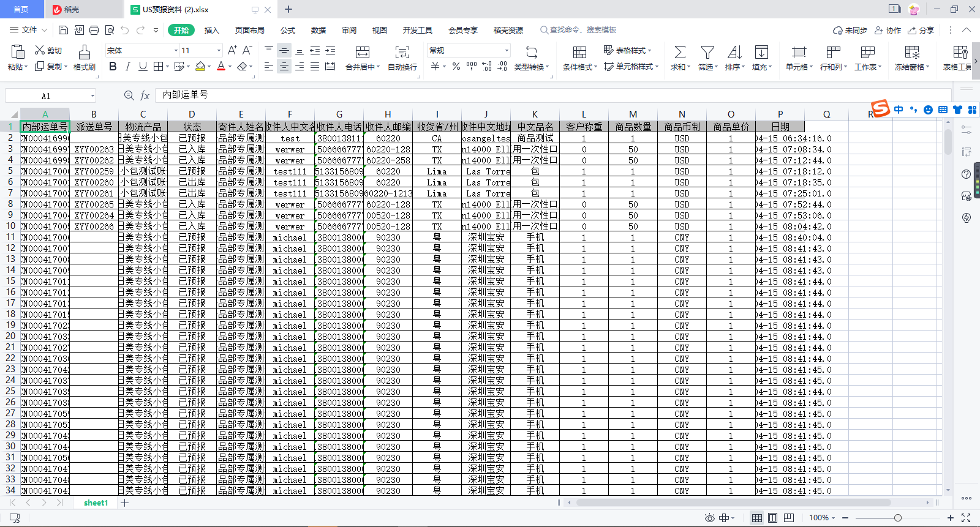Image resolution: width=980 pixels, height=527 pixels.
Task: Click the Wrap Text (自动换行) icon
Action: click(x=402, y=53)
